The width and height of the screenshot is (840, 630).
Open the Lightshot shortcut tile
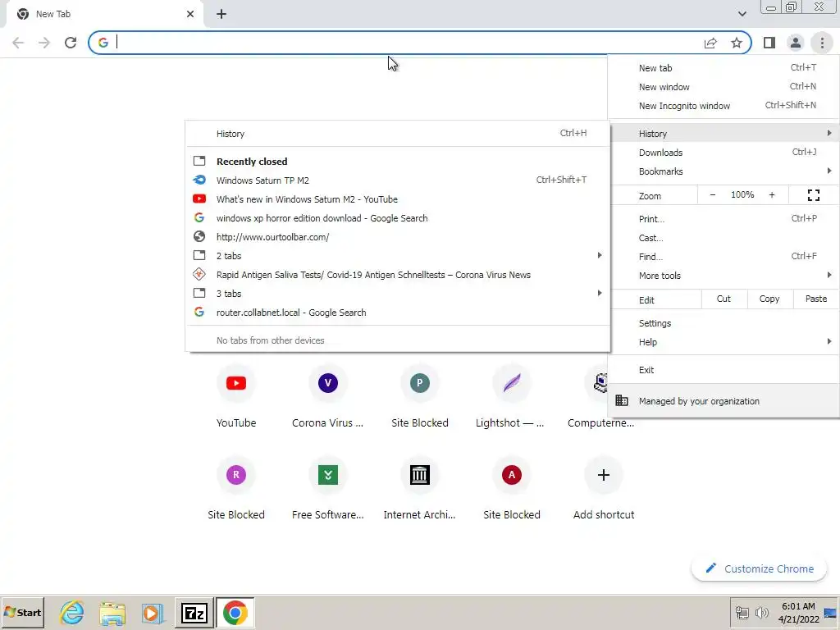pos(512,395)
